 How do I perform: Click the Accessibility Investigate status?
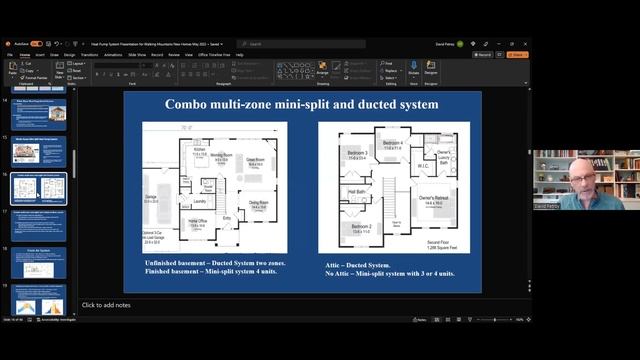(56, 320)
